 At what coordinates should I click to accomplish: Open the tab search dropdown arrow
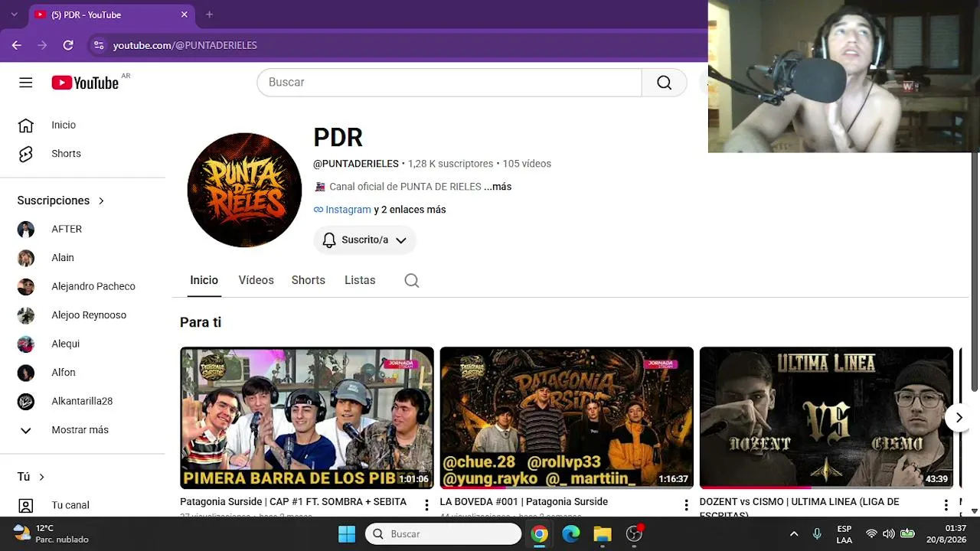(14, 15)
